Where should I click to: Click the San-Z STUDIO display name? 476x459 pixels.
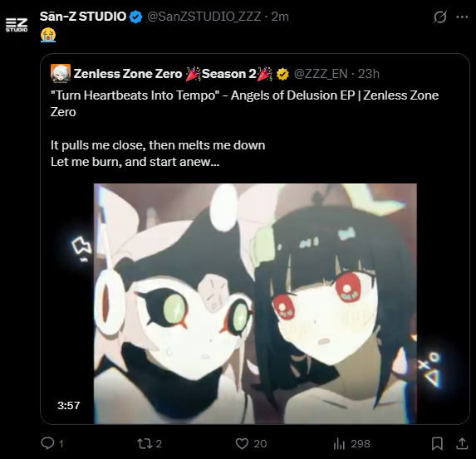(83, 17)
